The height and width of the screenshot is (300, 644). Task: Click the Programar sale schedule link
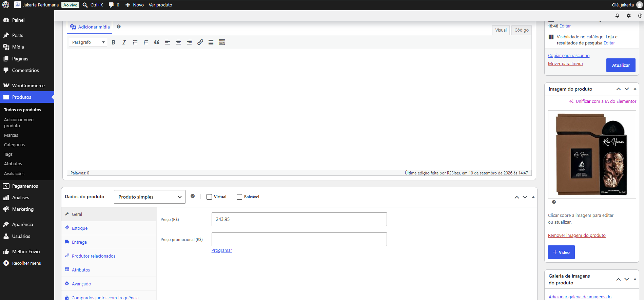coord(222,250)
